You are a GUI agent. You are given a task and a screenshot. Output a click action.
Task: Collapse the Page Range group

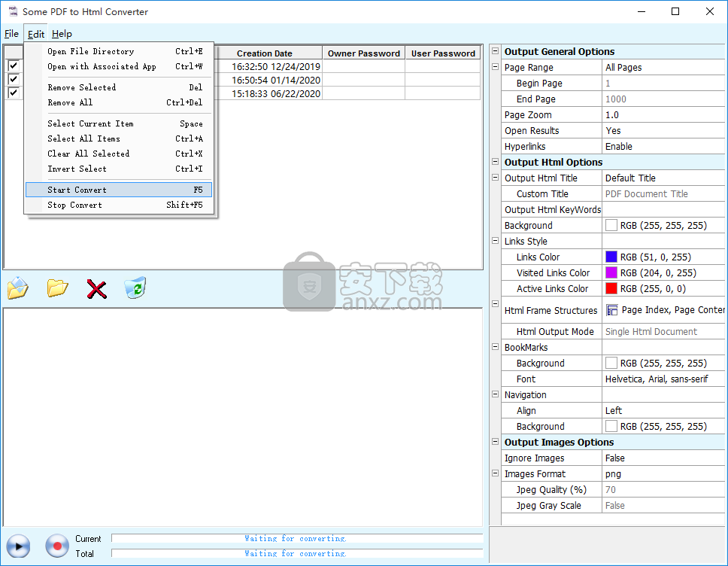pyautogui.click(x=496, y=67)
